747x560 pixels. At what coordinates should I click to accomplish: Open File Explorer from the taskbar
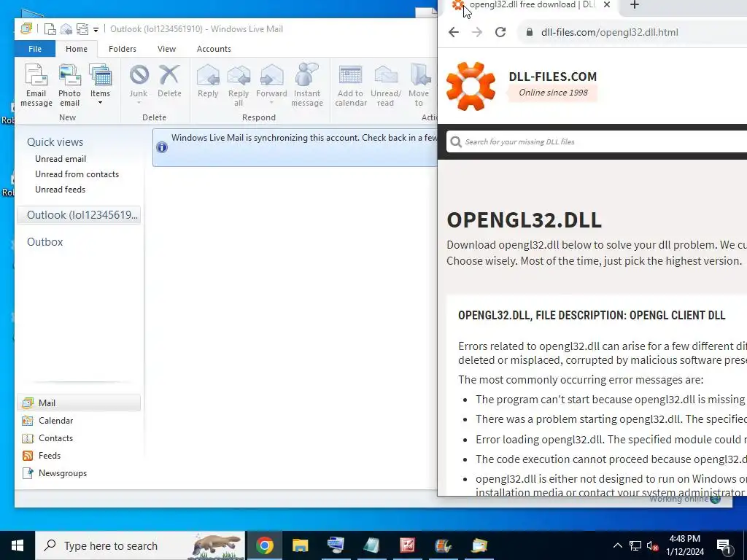click(x=300, y=545)
